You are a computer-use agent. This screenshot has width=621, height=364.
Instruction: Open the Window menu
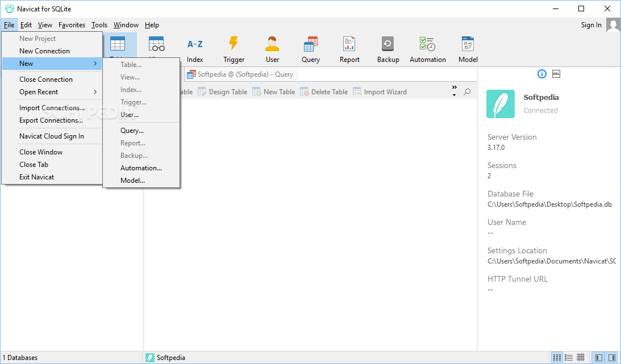point(126,25)
